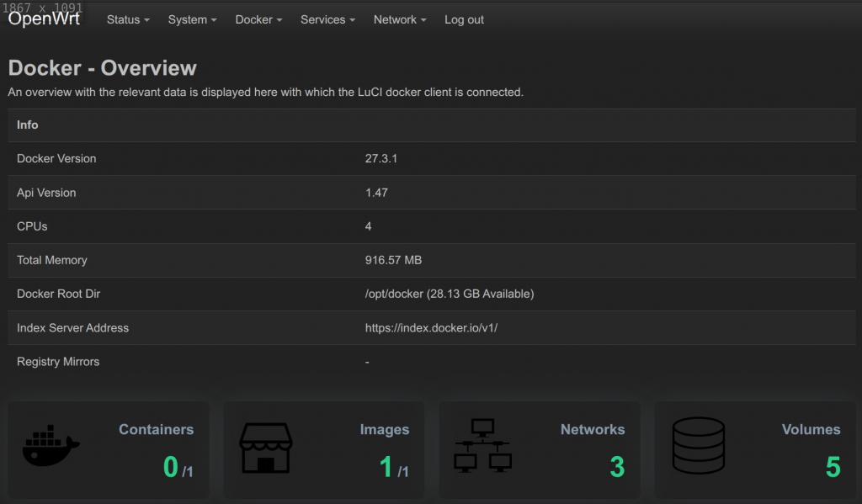
Task: Go to OpenWrt home via brand logo
Action: [44, 19]
